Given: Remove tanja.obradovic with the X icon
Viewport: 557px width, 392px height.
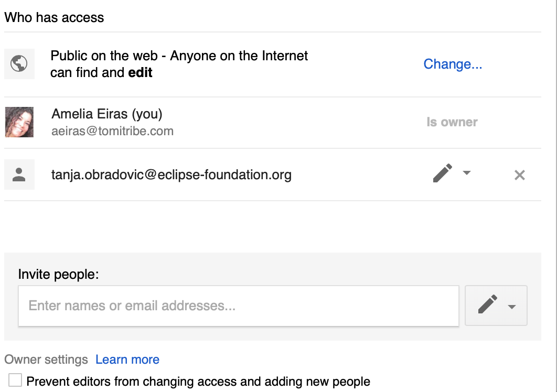Looking at the screenshot, I should coord(520,175).
